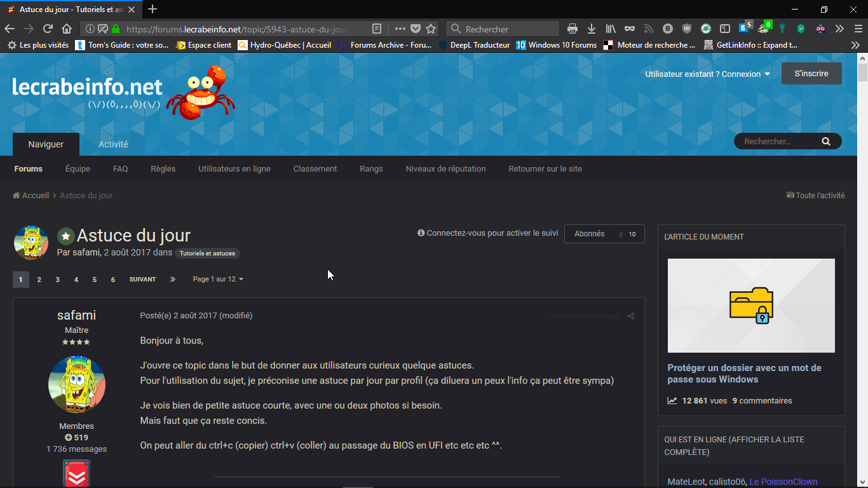Expand the overflow chevron on the bookmarks bar
This screenshot has height=488, width=868.
(855, 45)
